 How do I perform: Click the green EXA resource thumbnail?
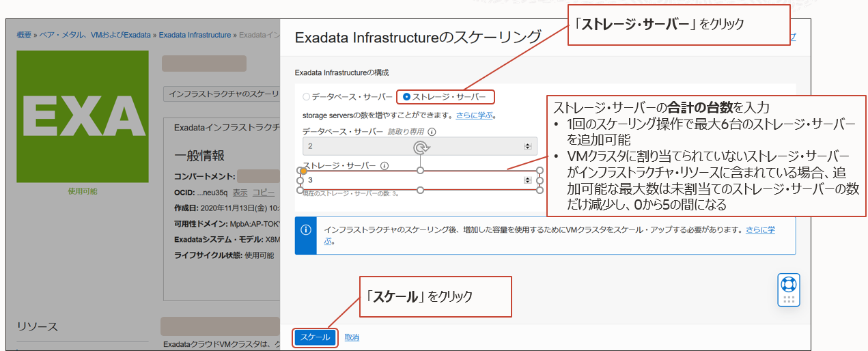coord(82,116)
